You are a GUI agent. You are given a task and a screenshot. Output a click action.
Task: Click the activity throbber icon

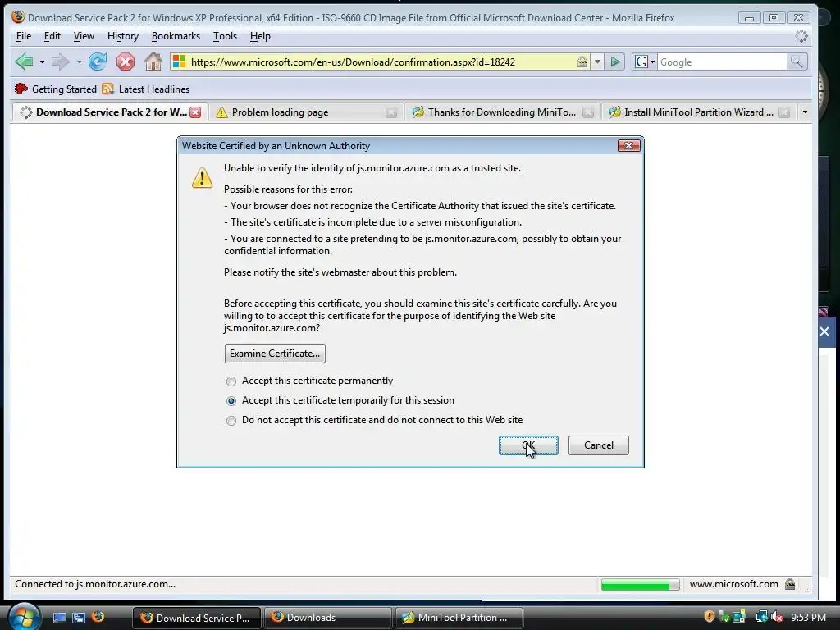point(801,36)
